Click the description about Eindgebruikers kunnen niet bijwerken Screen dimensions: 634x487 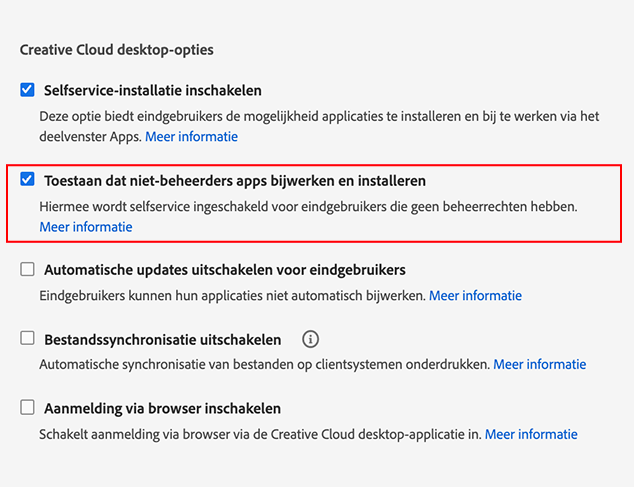coord(232,296)
